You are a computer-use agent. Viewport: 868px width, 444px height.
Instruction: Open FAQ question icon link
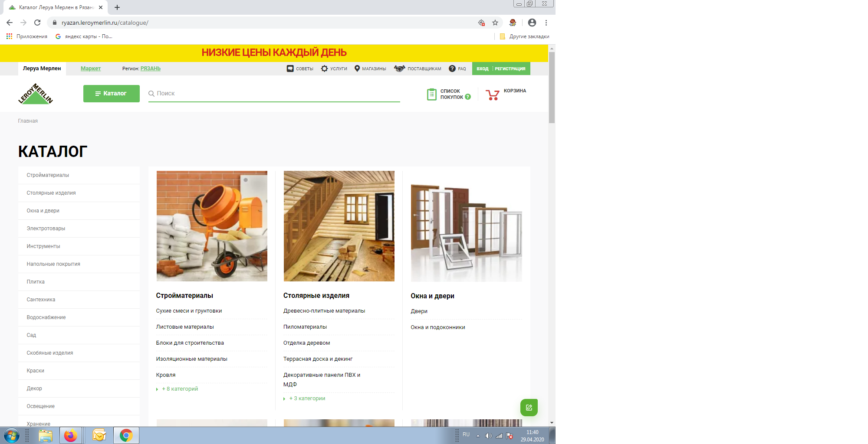click(x=457, y=69)
